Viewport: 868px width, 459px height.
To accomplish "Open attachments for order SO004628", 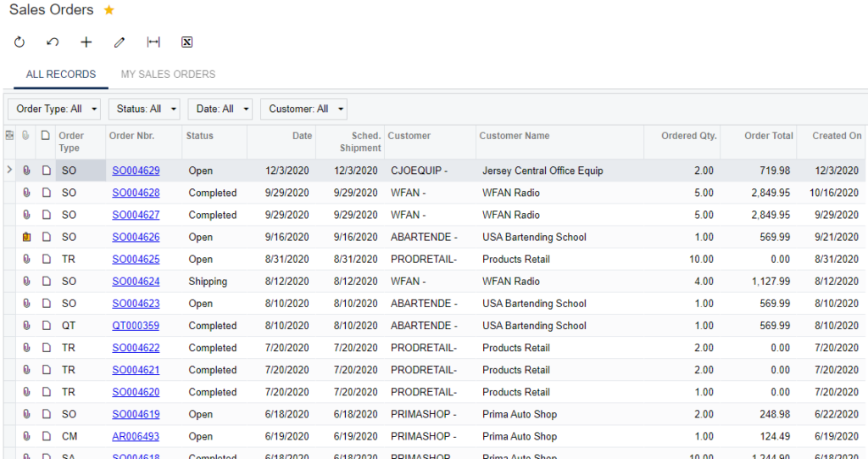I will pos(26,193).
